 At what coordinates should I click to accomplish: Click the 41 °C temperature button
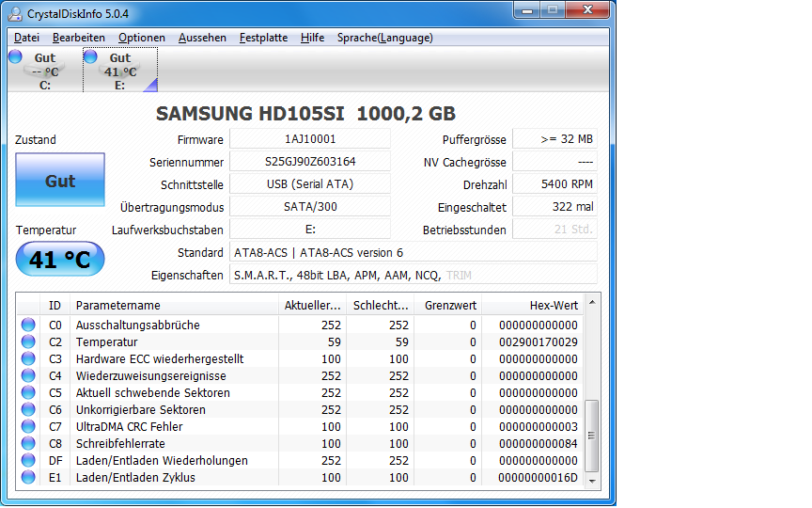point(60,259)
